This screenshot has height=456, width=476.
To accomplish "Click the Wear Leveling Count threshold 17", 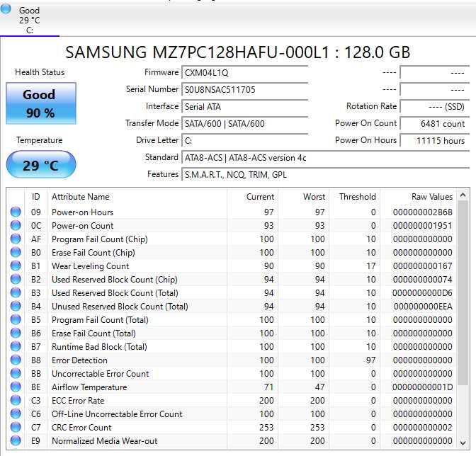I will click(x=371, y=266).
